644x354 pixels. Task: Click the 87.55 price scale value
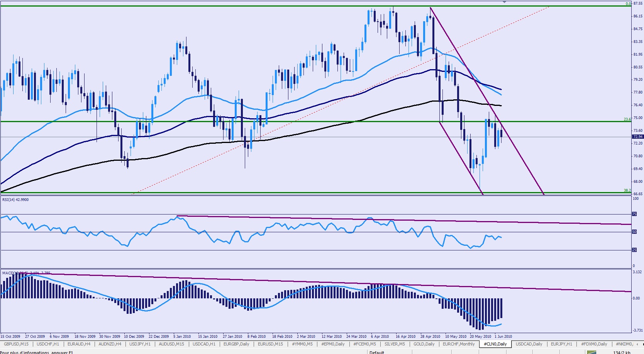point(638,3)
